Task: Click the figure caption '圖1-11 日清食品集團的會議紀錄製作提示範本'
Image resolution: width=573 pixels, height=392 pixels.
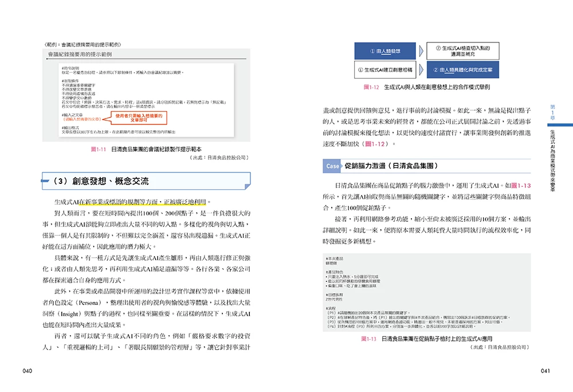Action: click(x=146, y=149)
